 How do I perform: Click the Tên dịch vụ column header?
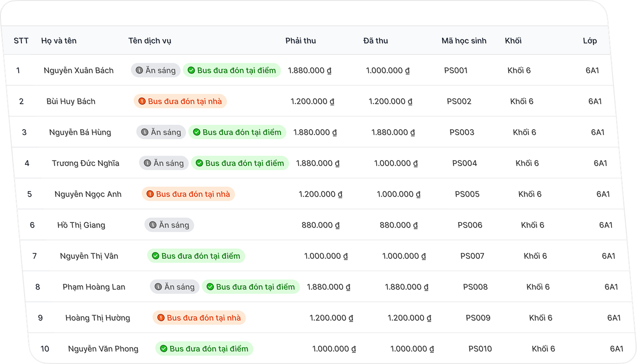pyautogui.click(x=150, y=41)
